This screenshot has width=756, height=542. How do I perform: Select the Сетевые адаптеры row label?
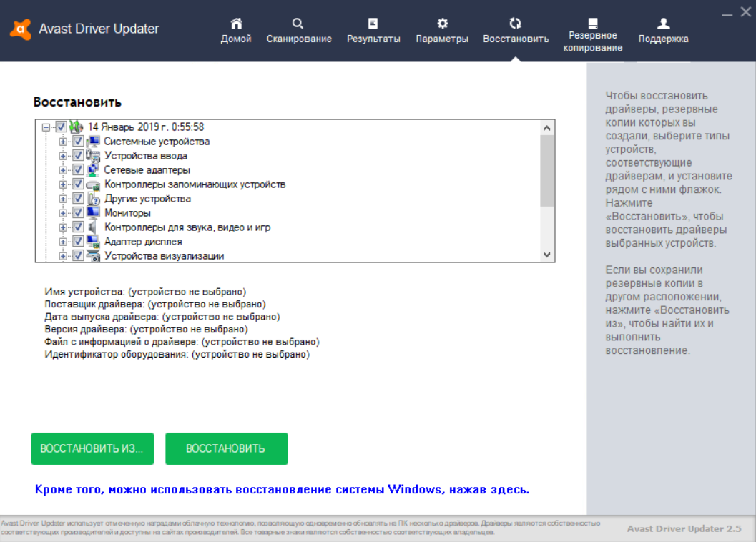(x=147, y=170)
